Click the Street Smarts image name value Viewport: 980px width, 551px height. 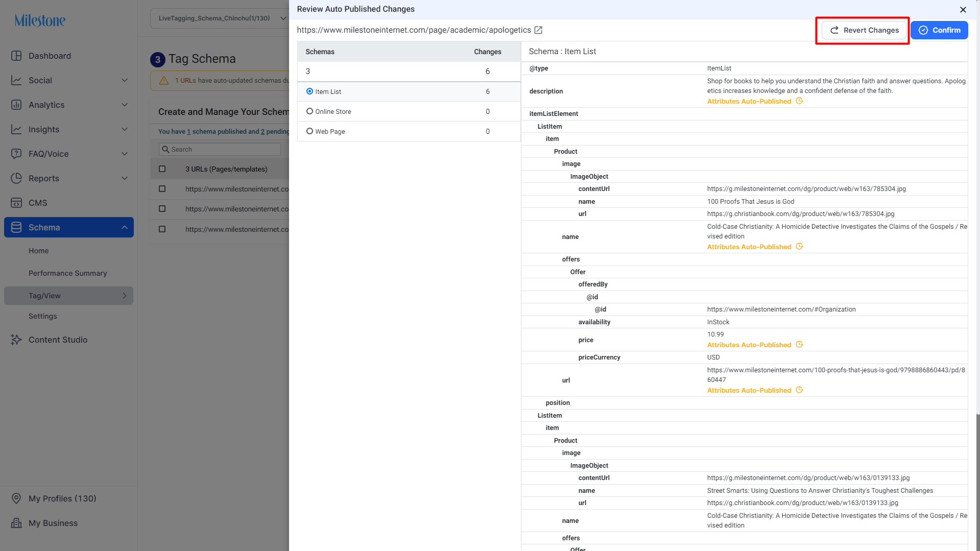[x=820, y=491]
